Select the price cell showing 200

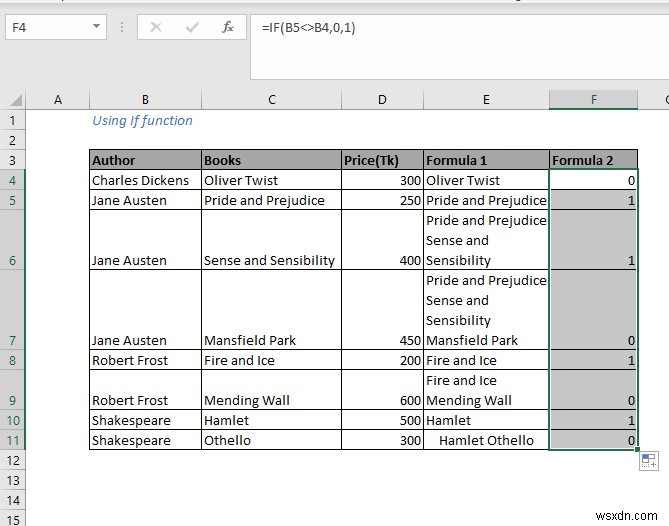click(x=382, y=360)
